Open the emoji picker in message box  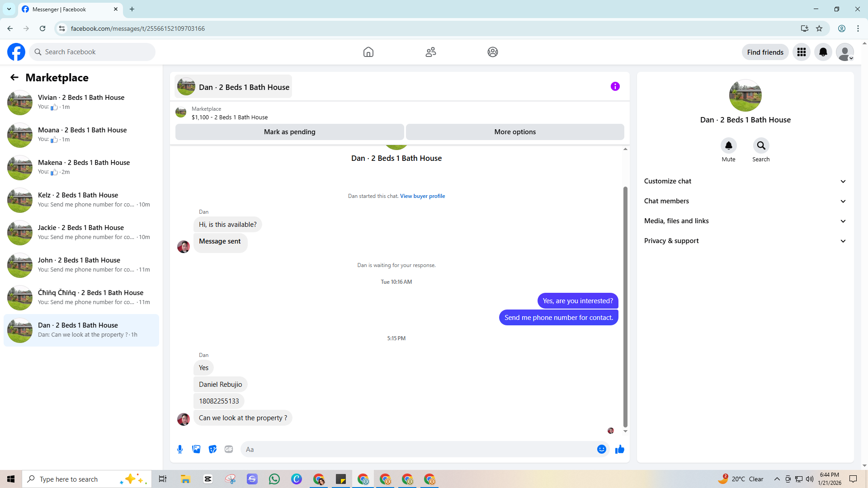tap(601, 449)
